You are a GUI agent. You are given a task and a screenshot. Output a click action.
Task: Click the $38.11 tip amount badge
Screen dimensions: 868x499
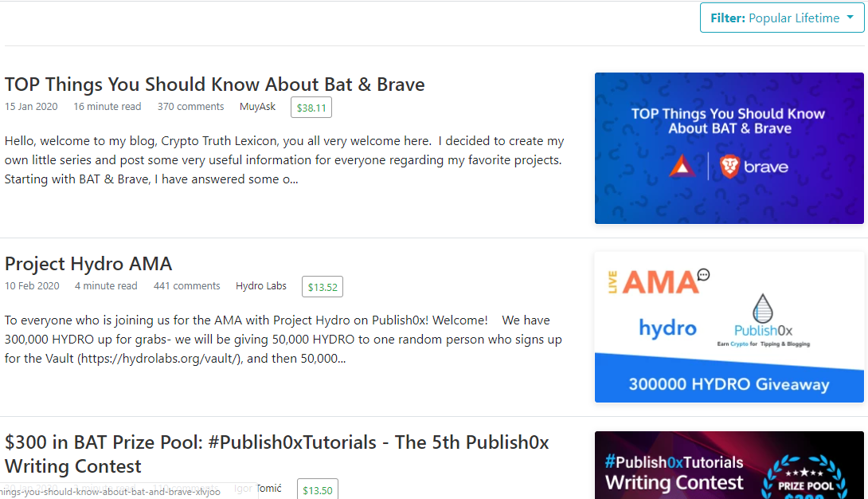tap(311, 108)
